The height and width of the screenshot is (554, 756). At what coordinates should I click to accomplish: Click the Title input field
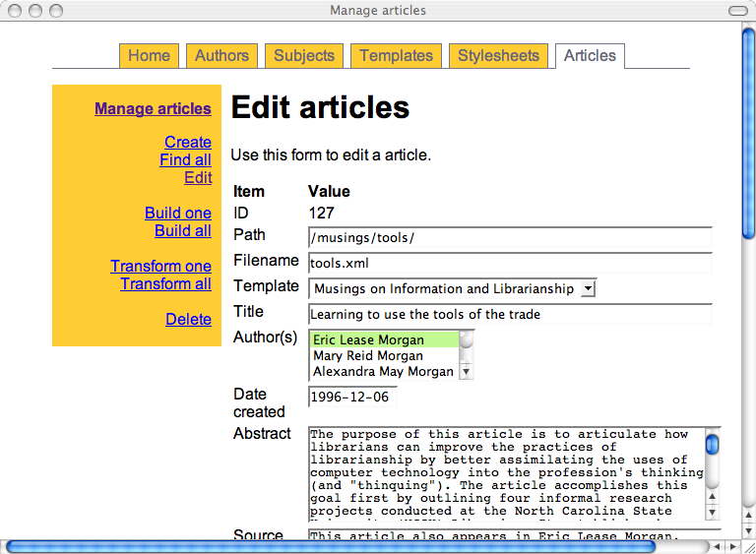click(510, 315)
